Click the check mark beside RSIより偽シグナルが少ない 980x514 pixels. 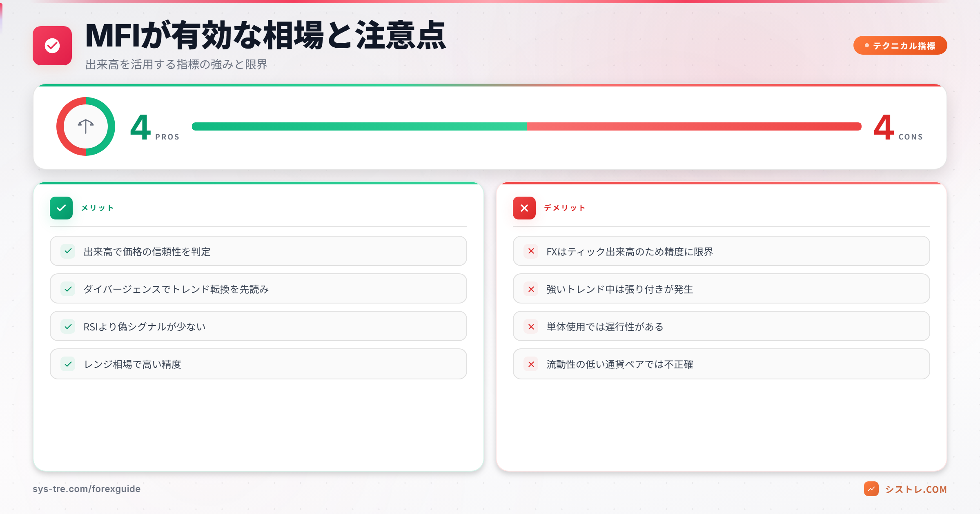(x=68, y=327)
